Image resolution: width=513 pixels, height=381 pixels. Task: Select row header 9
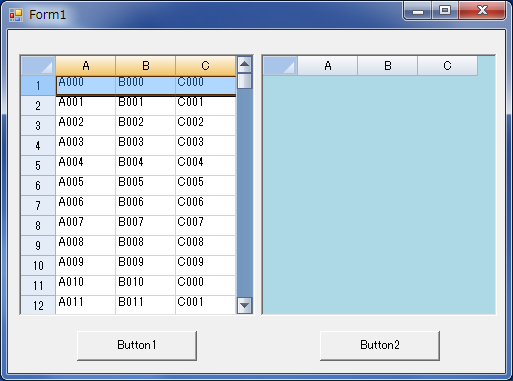[38, 246]
